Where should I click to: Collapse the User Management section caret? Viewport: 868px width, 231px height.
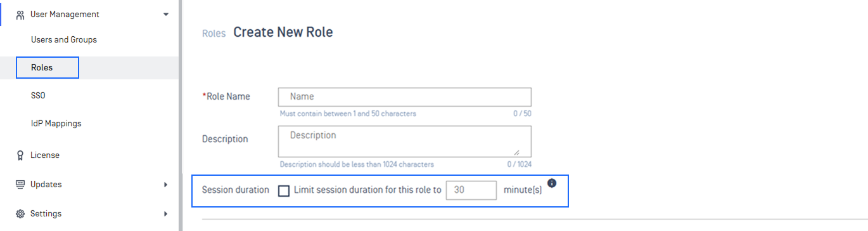[166, 14]
